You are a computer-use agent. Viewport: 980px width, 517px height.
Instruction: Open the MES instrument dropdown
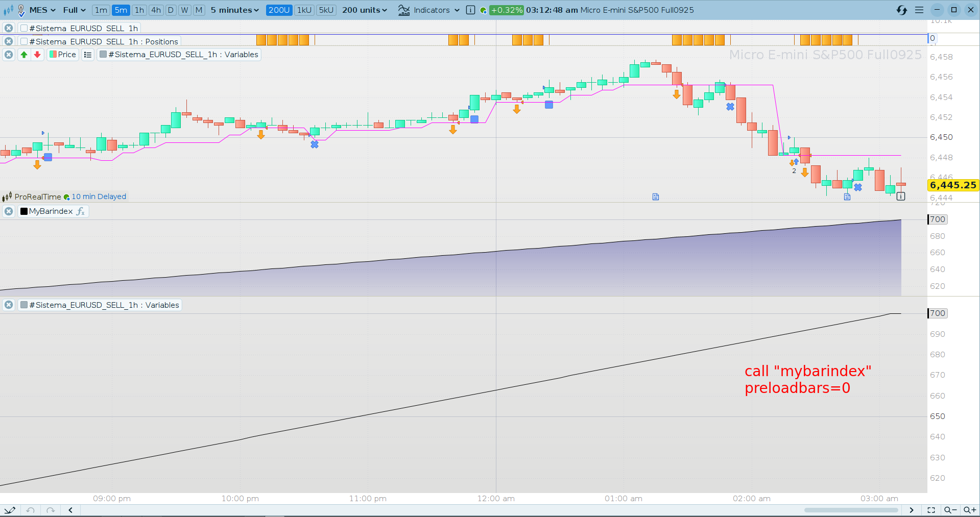[x=42, y=10]
